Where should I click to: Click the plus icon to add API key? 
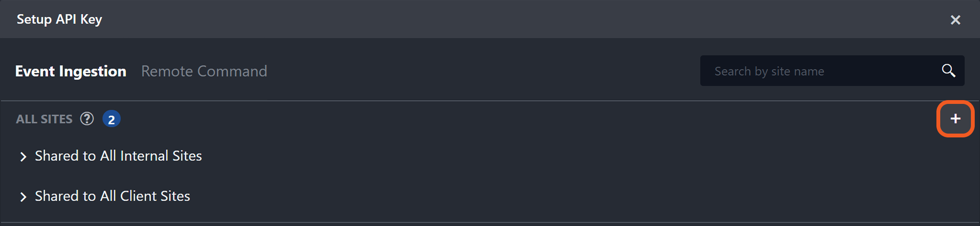click(x=955, y=119)
